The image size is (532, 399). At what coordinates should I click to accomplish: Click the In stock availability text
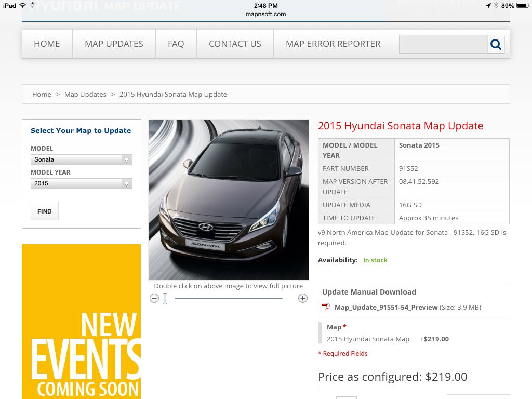(x=375, y=260)
